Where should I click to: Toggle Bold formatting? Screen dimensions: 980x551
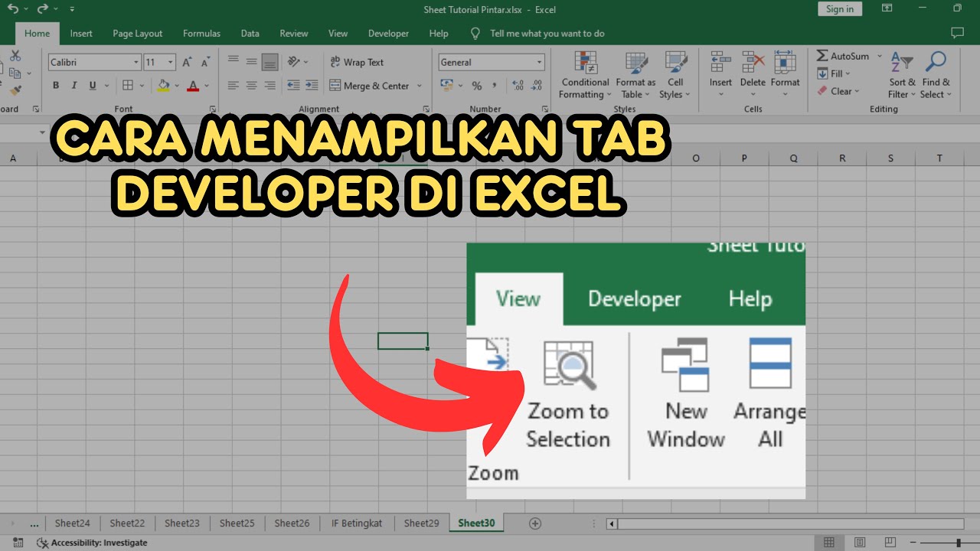coord(56,86)
